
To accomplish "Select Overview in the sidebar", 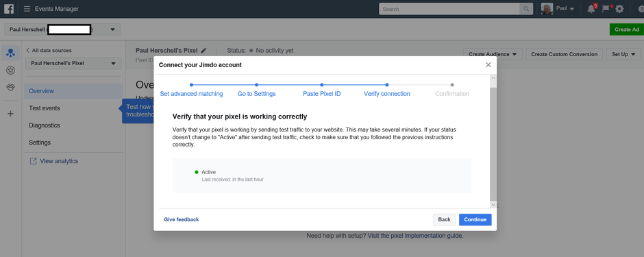I will point(73,91).
